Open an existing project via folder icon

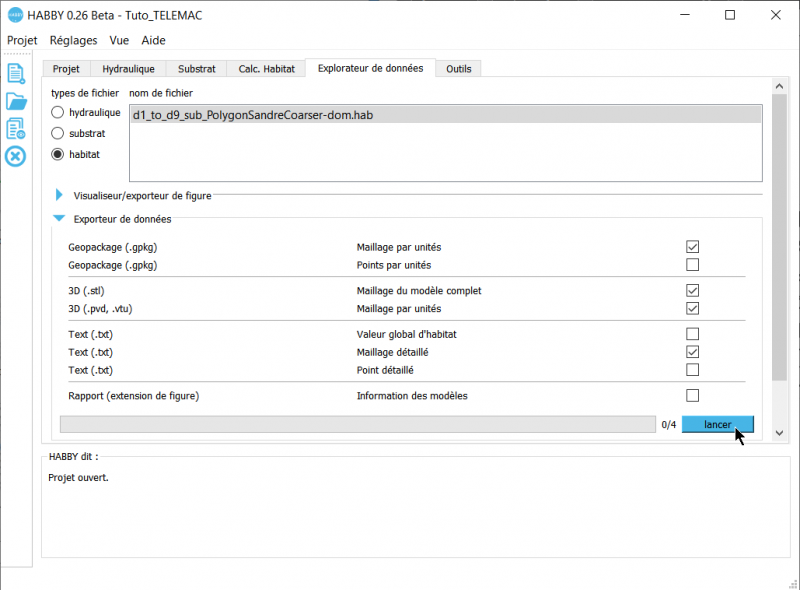point(15,99)
